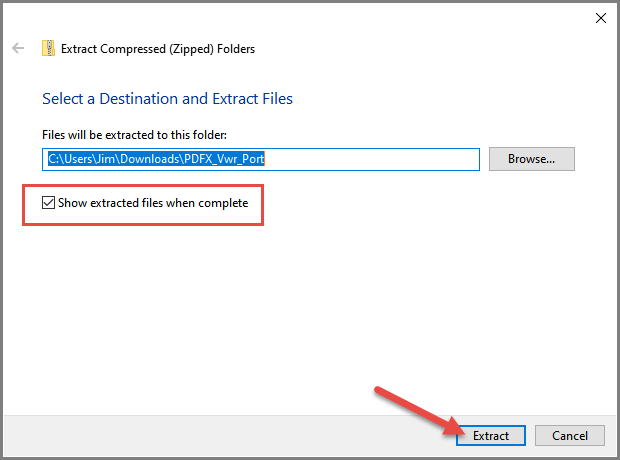
Task: Select the highlighted PDFX_Vwr_Port path text
Action: [x=156, y=159]
